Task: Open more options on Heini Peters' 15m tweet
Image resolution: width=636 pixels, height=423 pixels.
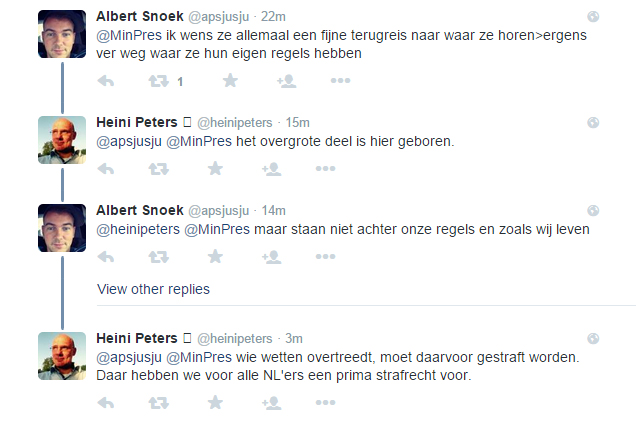Action: [325, 169]
